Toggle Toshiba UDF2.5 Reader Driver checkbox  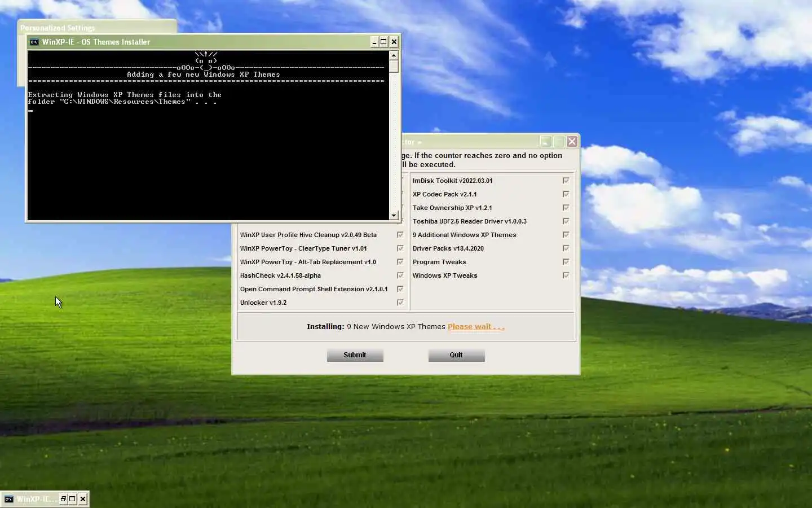coord(566,221)
